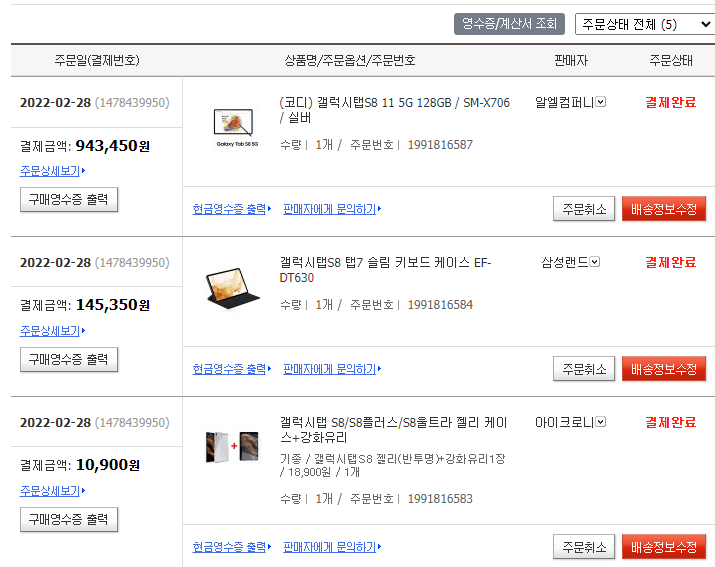
Task: Click 배송정보수정 for order 1991816583
Action: click(664, 546)
